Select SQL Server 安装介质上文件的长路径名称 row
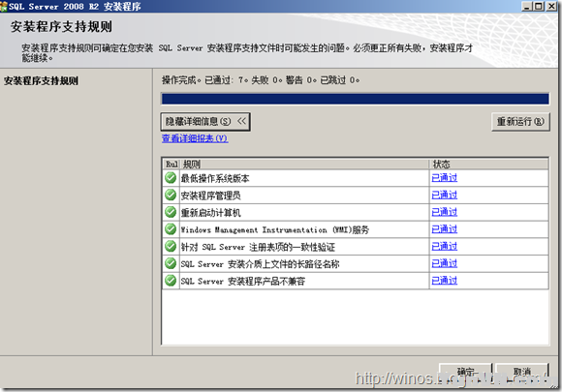 click(356, 264)
